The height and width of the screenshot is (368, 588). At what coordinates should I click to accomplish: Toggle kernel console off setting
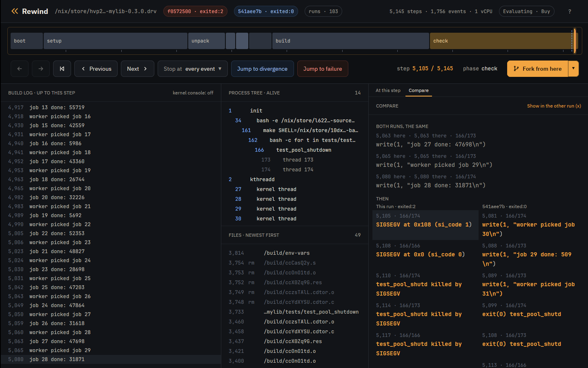click(193, 93)
